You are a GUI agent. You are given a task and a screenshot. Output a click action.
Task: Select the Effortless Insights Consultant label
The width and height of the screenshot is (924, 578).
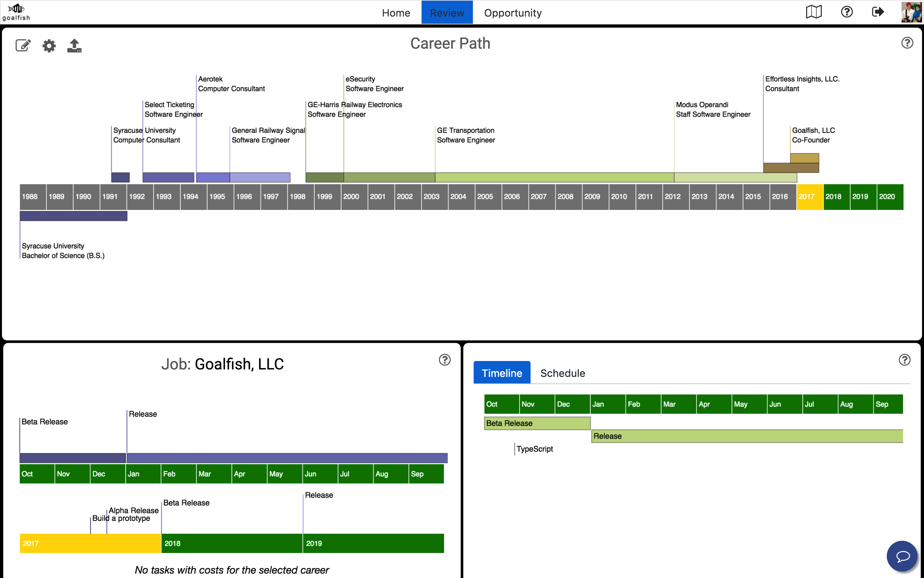pos(802,84)
